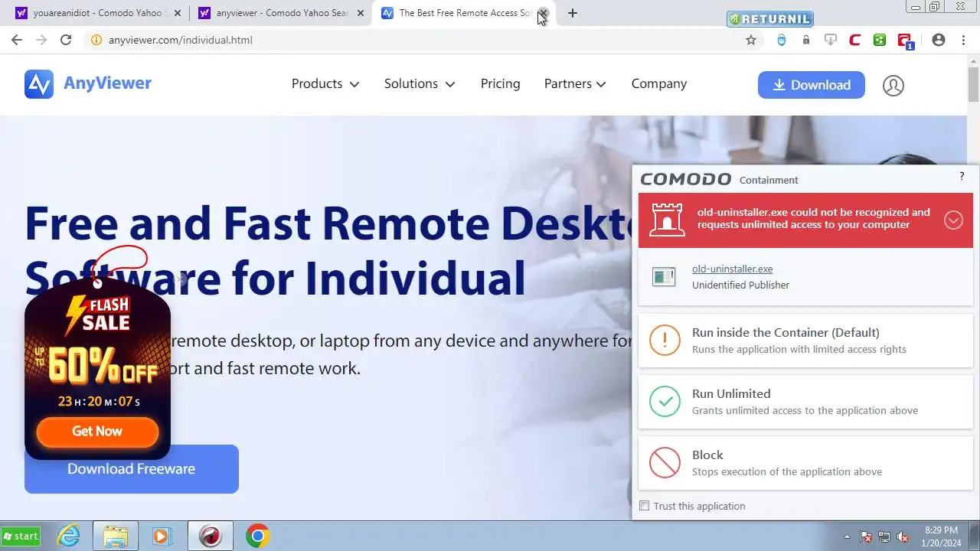Open the Pricing page
This screenshot has width=980, height=551.
pyautogui.click(x=500, y=84)
